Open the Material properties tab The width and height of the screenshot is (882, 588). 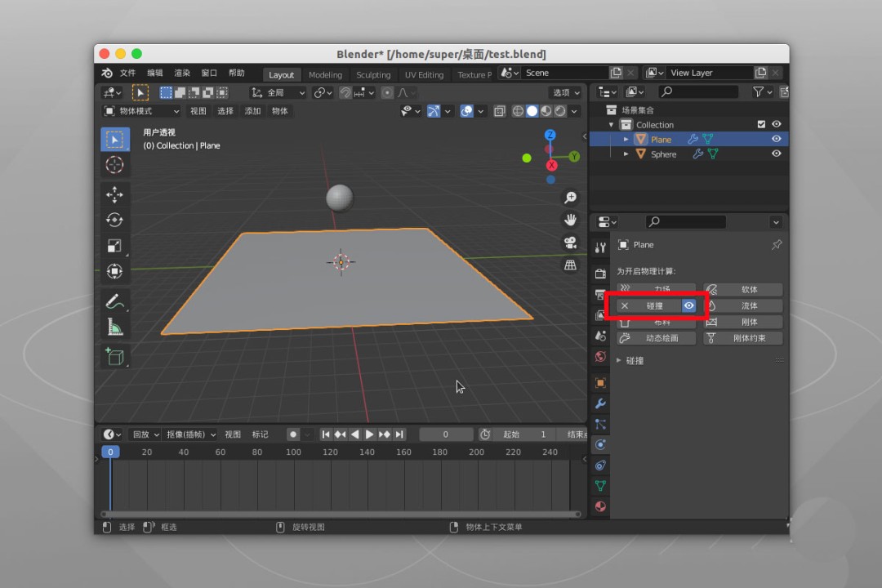click(600, 506)
